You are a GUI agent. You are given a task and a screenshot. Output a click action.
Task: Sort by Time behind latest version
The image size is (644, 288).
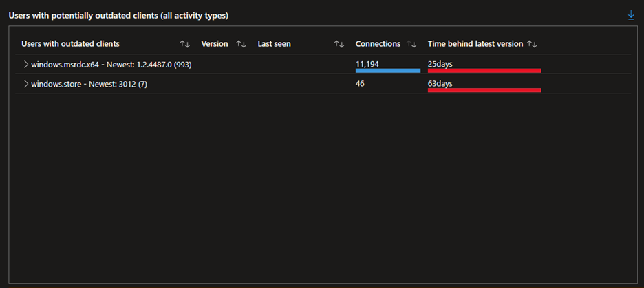point(533,44)
